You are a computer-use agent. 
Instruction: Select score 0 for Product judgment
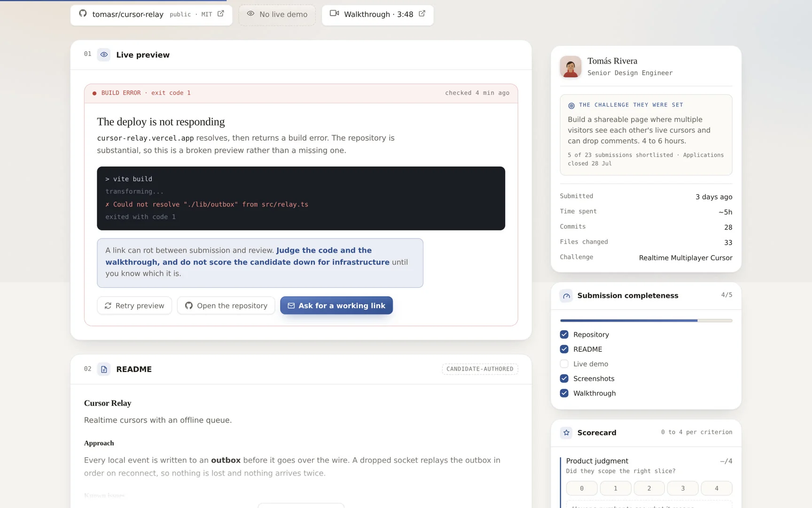(582, 488)
